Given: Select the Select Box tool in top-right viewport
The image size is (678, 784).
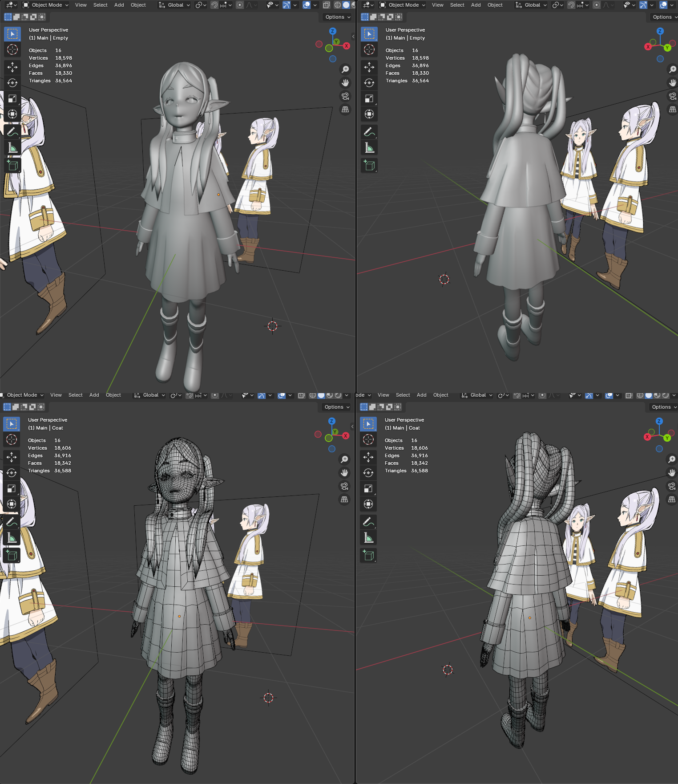Looking at the screenshot, I should (x=369, y=34).
